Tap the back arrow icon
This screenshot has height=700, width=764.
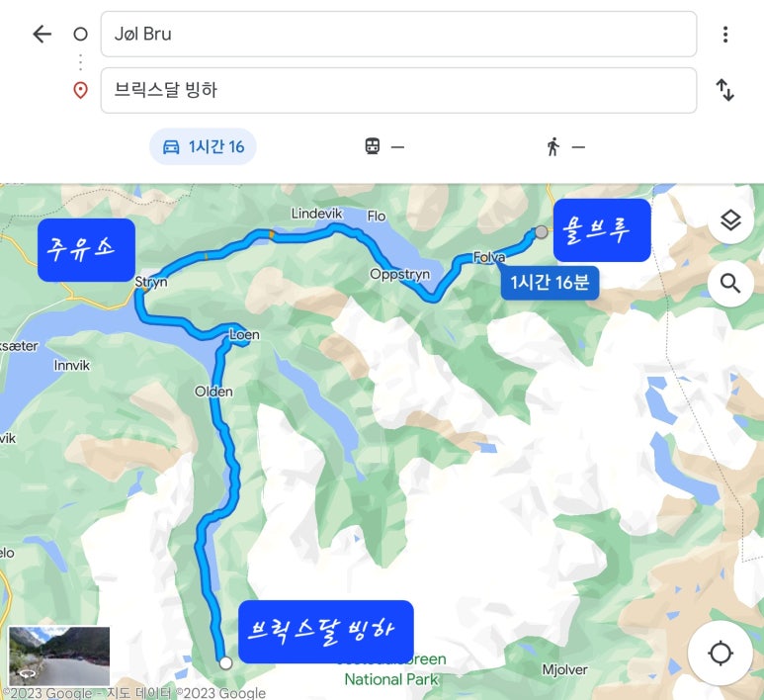coord(42,35)
